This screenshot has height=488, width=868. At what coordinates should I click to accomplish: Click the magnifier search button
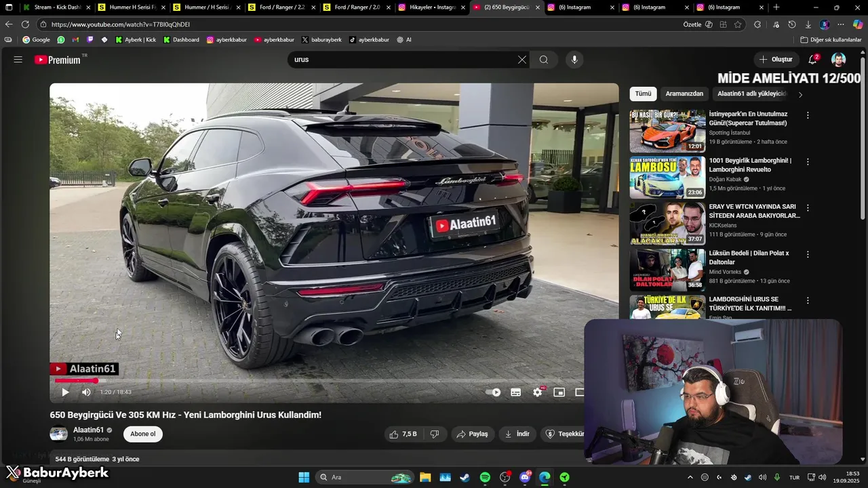coord(544,60)
